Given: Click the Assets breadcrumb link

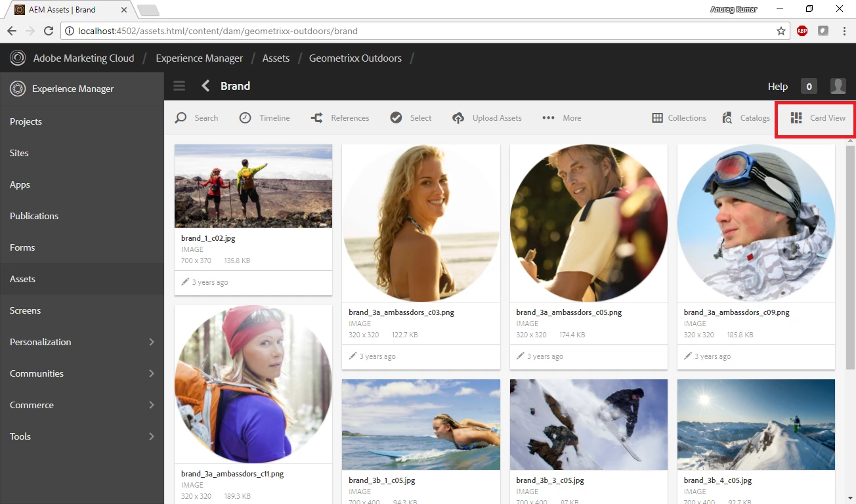Looking at the screenshot, I should 276,58.
